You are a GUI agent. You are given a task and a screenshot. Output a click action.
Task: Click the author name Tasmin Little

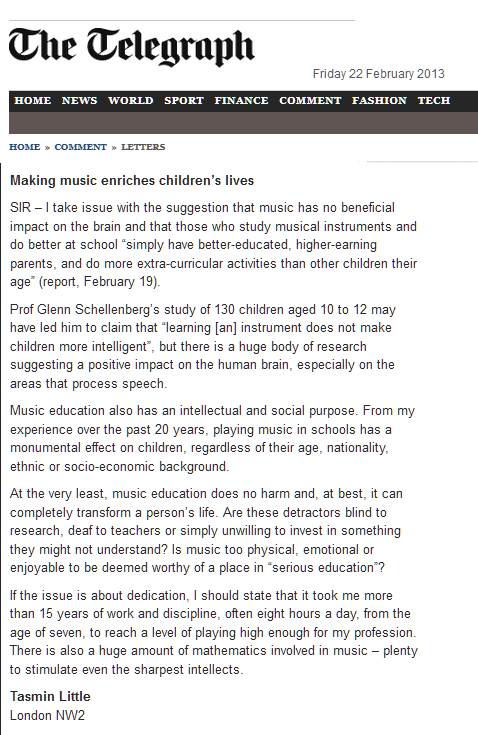click(50, 697)
